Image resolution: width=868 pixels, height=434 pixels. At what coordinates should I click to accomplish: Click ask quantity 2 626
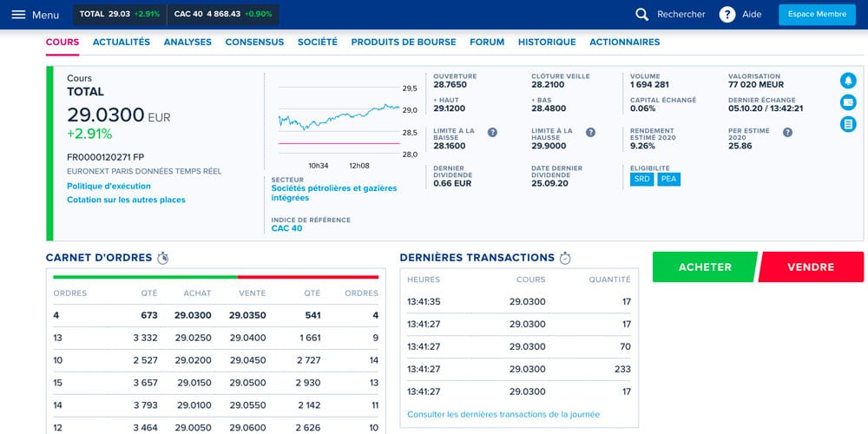pyautogui.click(x=308, y=428)
